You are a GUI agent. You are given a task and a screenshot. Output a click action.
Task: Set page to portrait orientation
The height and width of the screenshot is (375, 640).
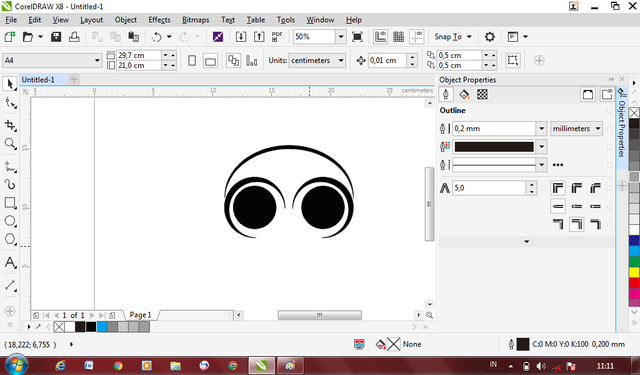tap(192, 61)
